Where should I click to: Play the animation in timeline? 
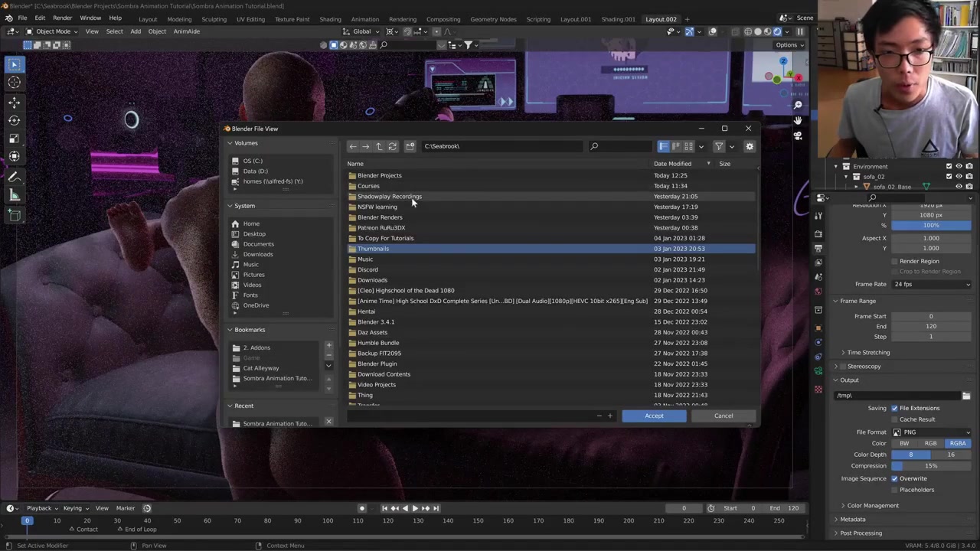(x=415, y=508)
